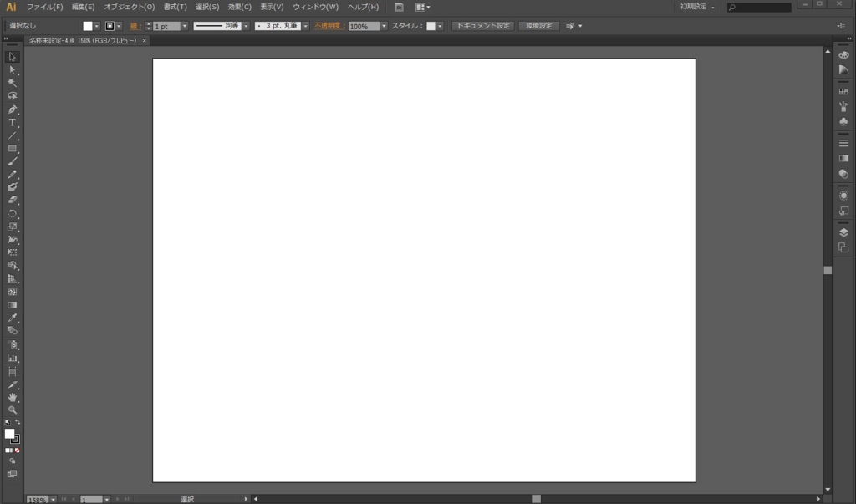Select the Perspective Grid tool
This screenshot has height=504, width=856.
point(12,278)
